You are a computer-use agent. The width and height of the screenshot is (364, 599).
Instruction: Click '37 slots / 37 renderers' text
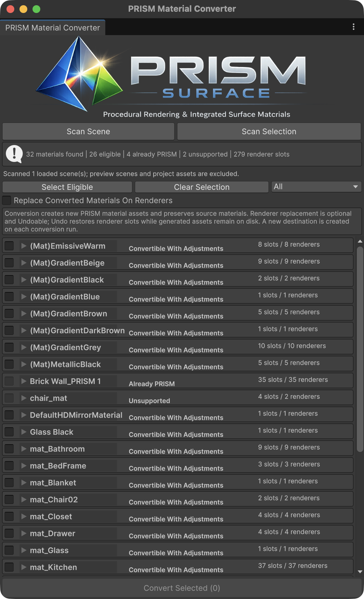293,566
